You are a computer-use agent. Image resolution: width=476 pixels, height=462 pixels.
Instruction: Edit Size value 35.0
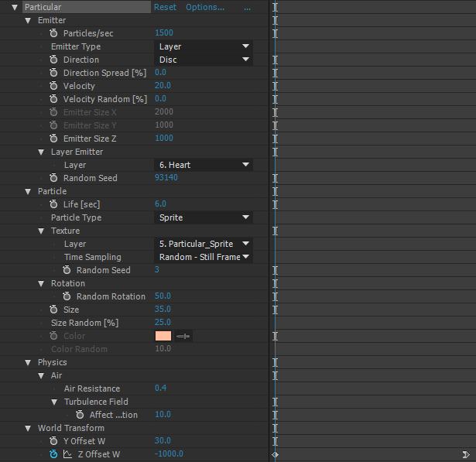coord(163,309)
